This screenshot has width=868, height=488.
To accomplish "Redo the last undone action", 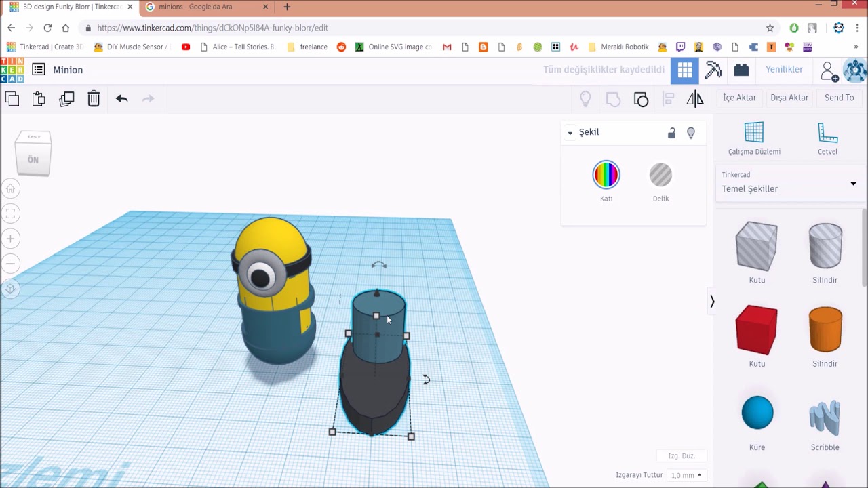I will (x=148, y=98).
